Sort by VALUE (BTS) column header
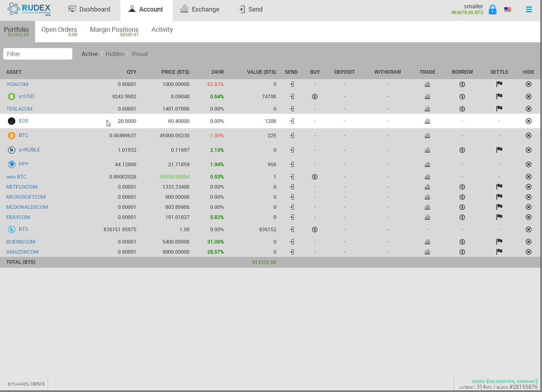 click(261, 72)
